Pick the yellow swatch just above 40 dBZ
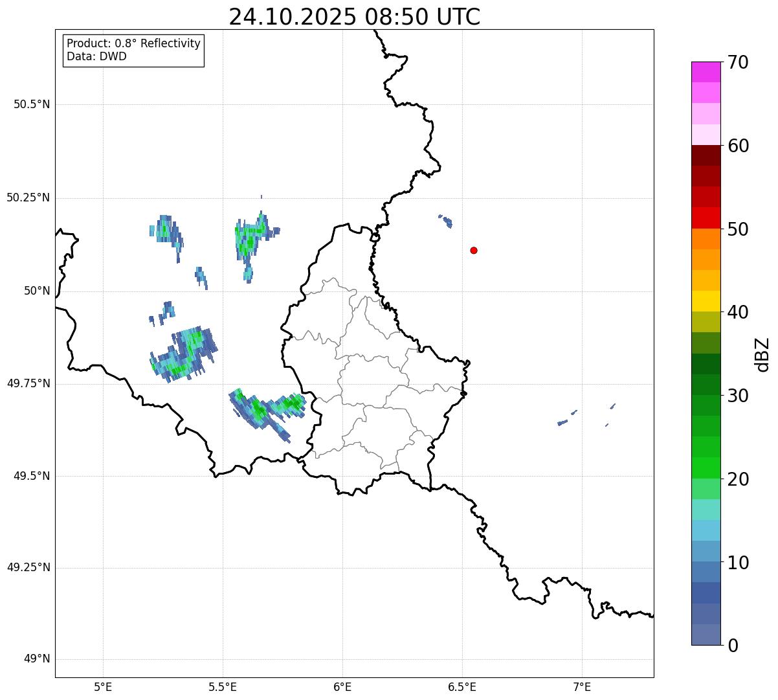Screen dimensions: 778x700 (706, 301)
